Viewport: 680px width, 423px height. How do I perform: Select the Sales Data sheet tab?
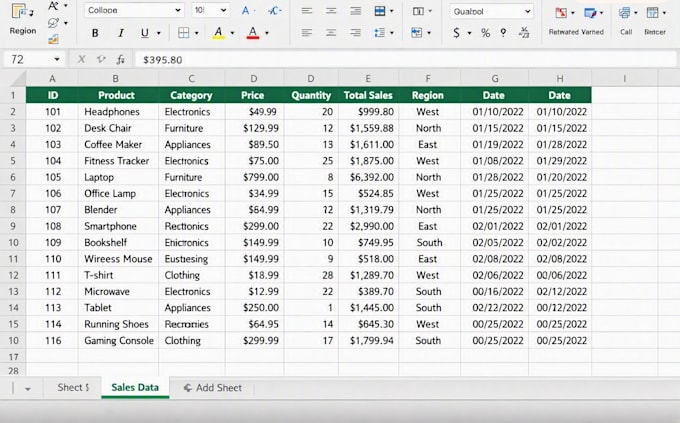click(135, 387)
